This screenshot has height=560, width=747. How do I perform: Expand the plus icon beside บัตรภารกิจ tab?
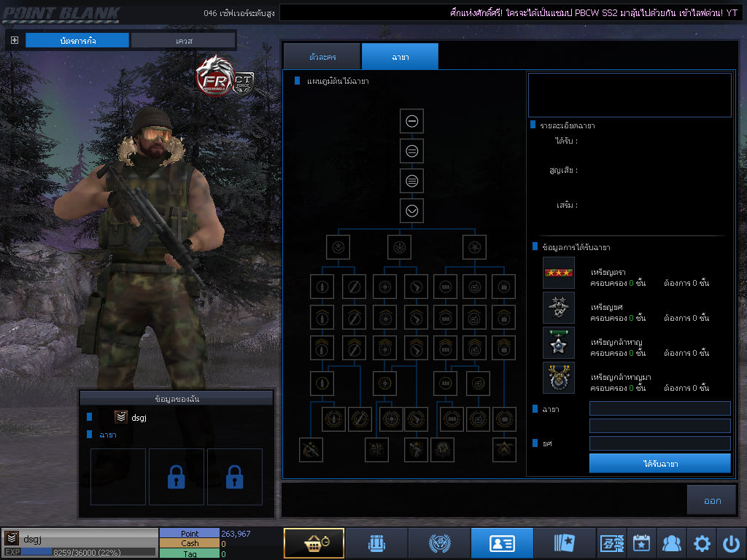click(15, 41)
